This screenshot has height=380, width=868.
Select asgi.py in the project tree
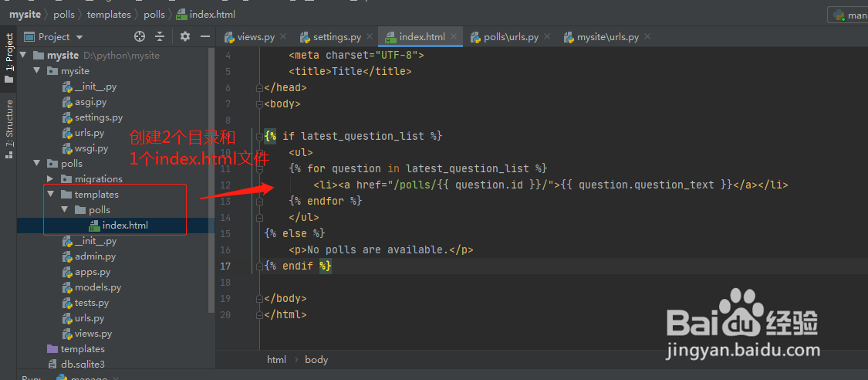[91, 102]
